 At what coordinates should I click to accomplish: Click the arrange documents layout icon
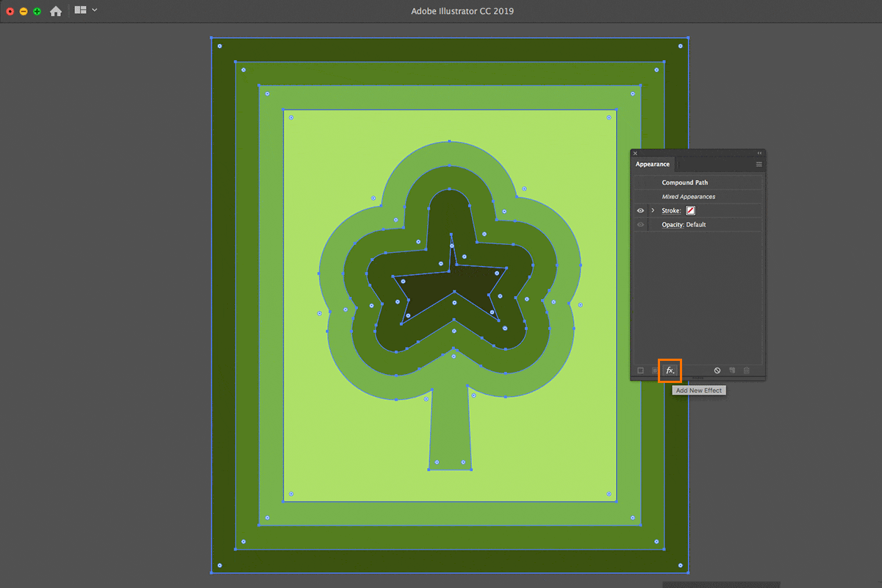coord(81,10)
